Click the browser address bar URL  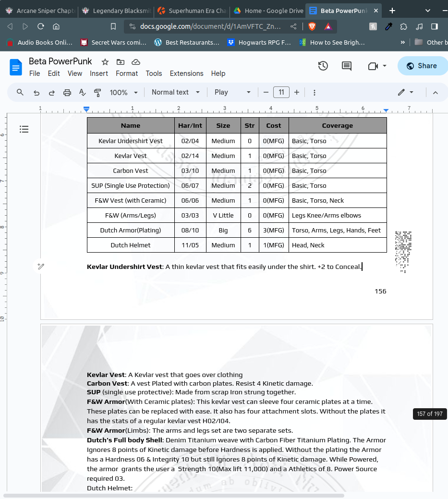pos(210,26)
